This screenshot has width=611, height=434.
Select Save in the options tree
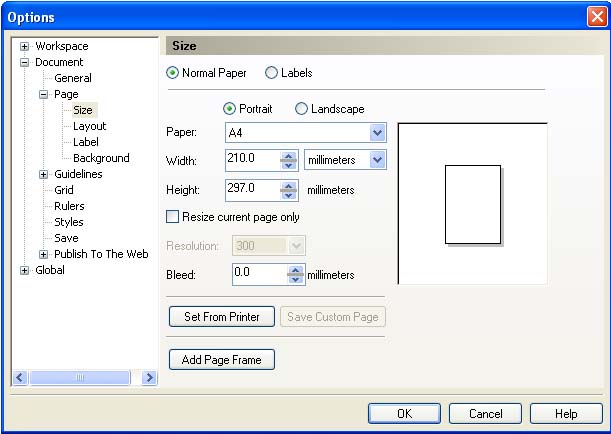tap(66, 238)
